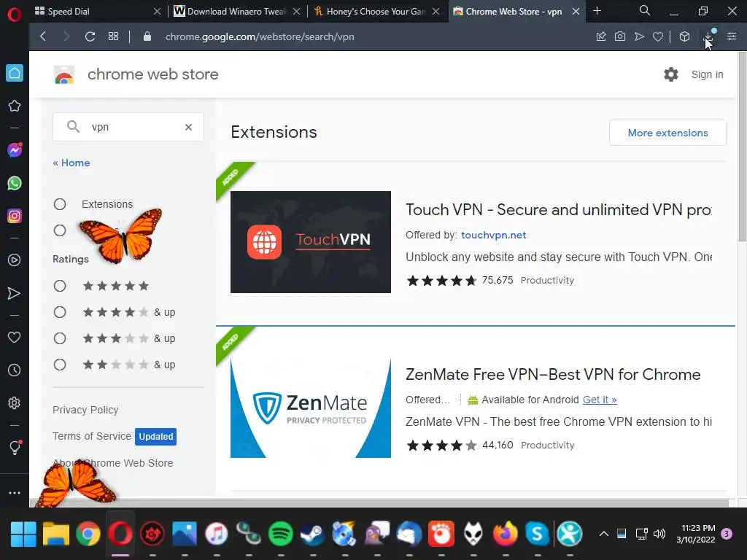The width and height of the screenshot is (747, 560).
Task: Select the 2 stars & up filter
Action: 60,365
